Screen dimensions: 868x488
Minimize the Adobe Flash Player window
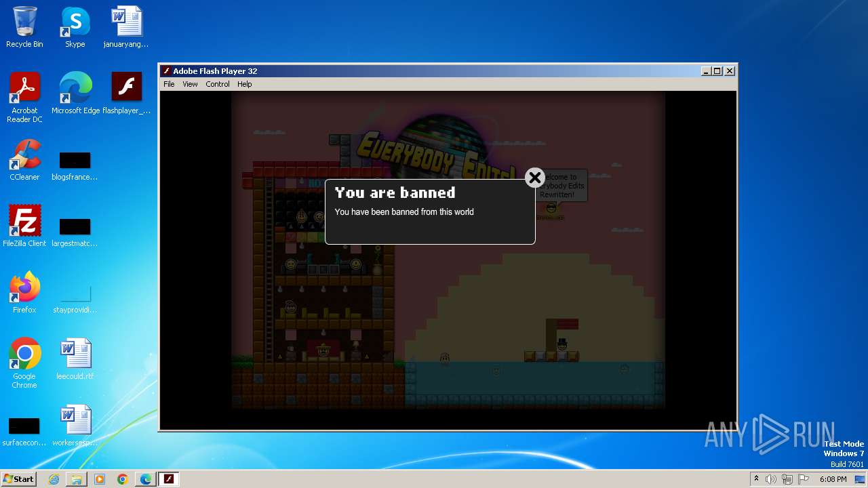(705, 71)
